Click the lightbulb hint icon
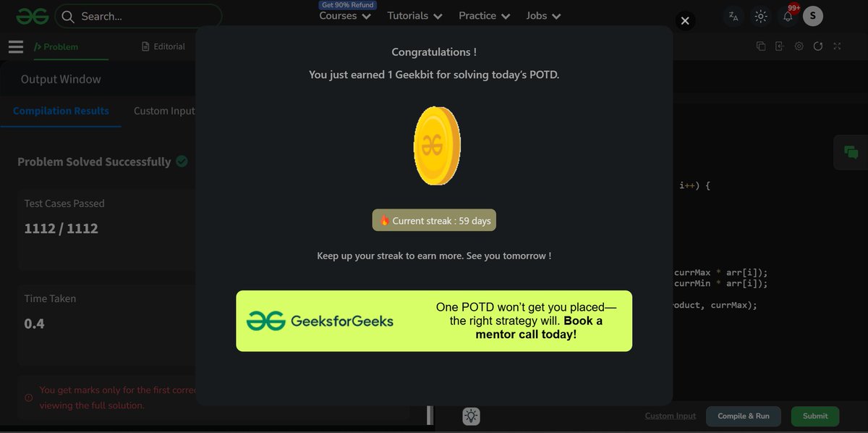This screenshot has height=433, width=868. tap(471, 416)
